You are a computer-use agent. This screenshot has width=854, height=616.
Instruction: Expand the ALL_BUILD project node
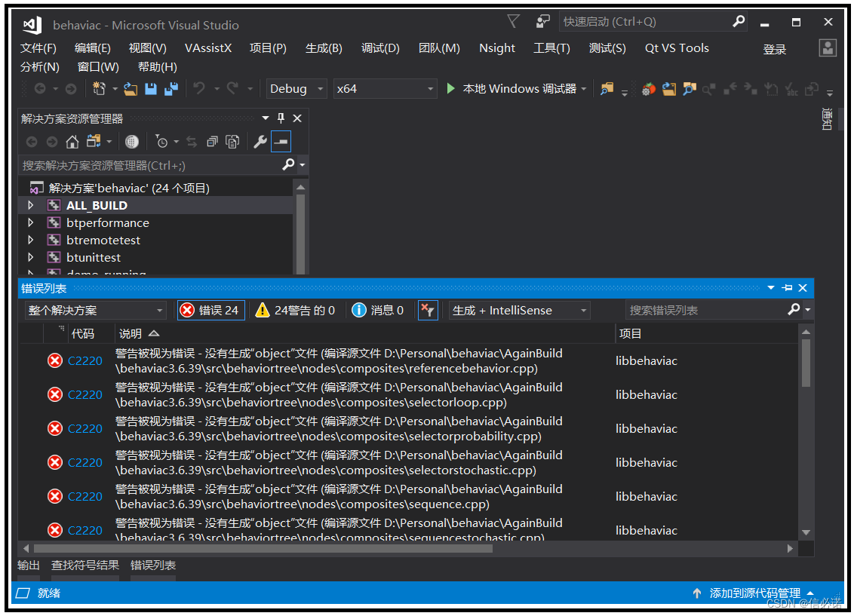(x=30, y=205)
